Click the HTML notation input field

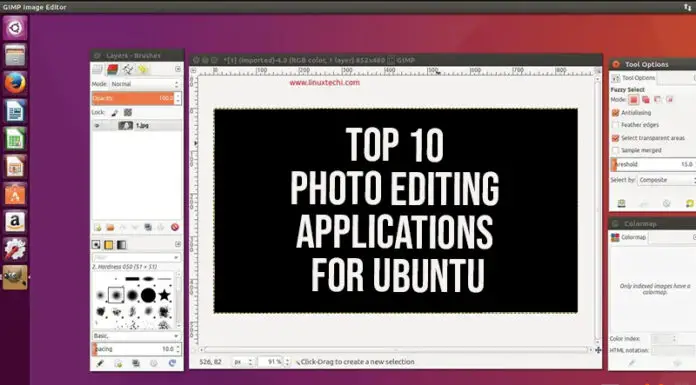(x=673, y=351)
